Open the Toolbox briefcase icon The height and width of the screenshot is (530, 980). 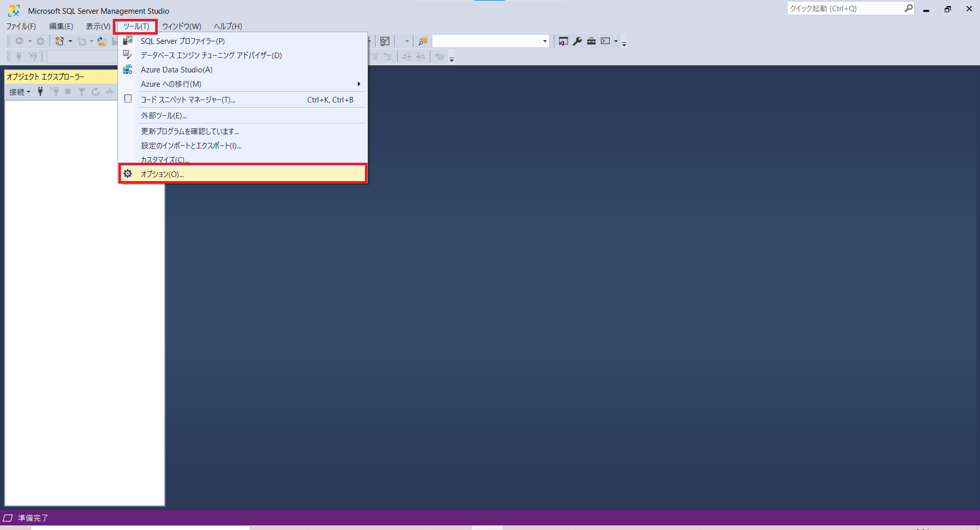point(591,41)
